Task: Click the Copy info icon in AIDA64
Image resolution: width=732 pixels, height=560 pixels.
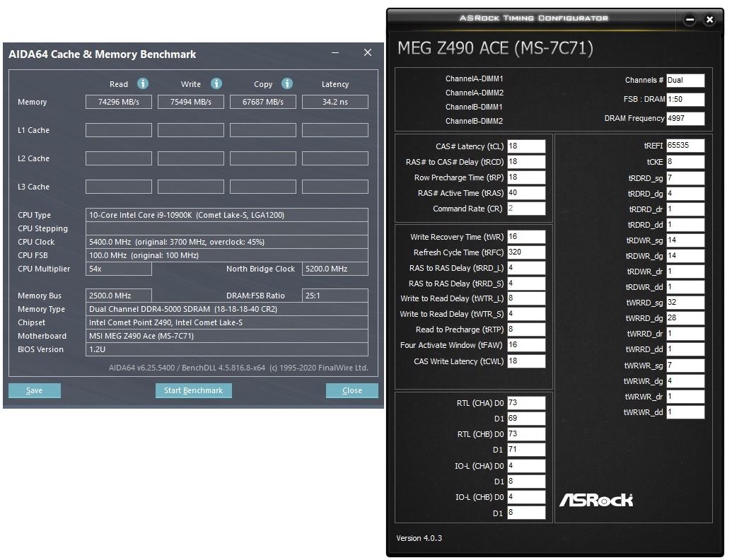Action: [287, 83]
